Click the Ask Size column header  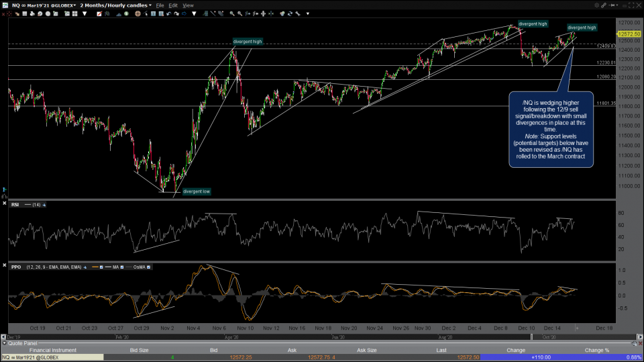(x=366, y=350)
